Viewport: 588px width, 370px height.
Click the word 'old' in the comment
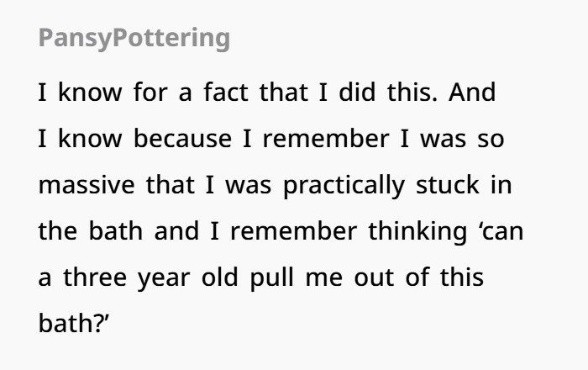point(220,277)
